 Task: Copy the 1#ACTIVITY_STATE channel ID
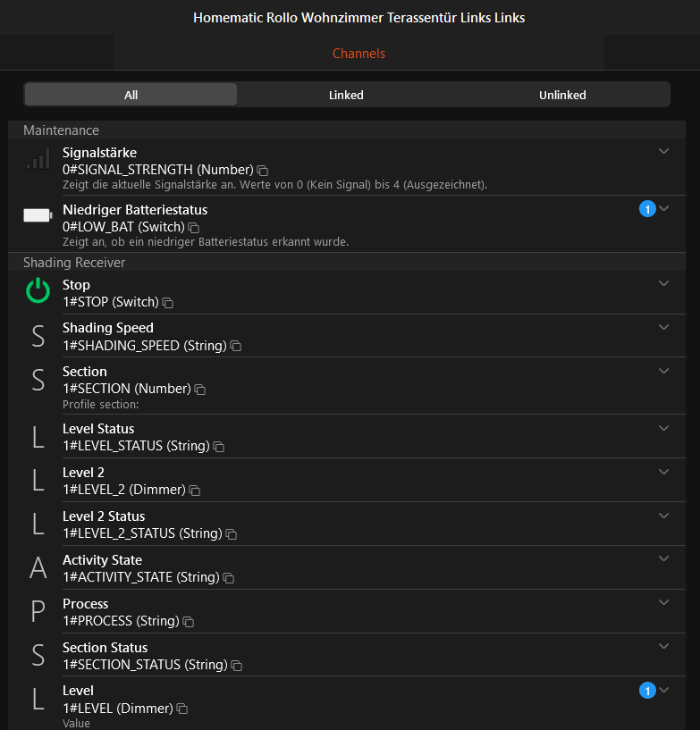tap(229, 578)
